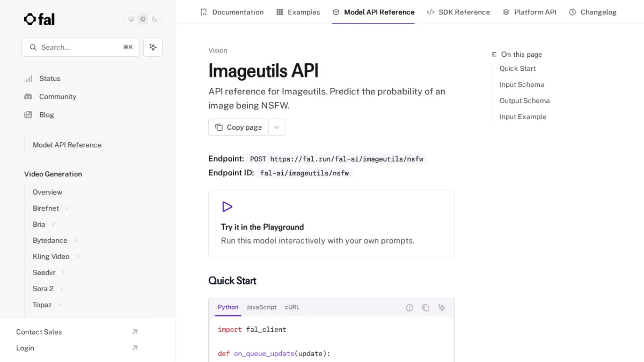Image resolution: width=644 pixels, height=362 pixels.
Task: Click the Contact Sales external arrow icon
Action: [x=135, y=332]
